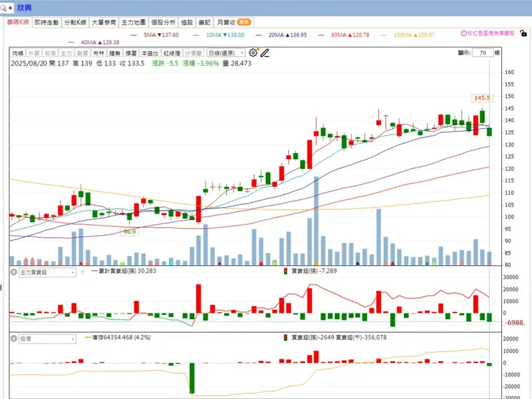
Task: Toggle the 紅綠燈 overlay button
Action: tap(172, 53)
